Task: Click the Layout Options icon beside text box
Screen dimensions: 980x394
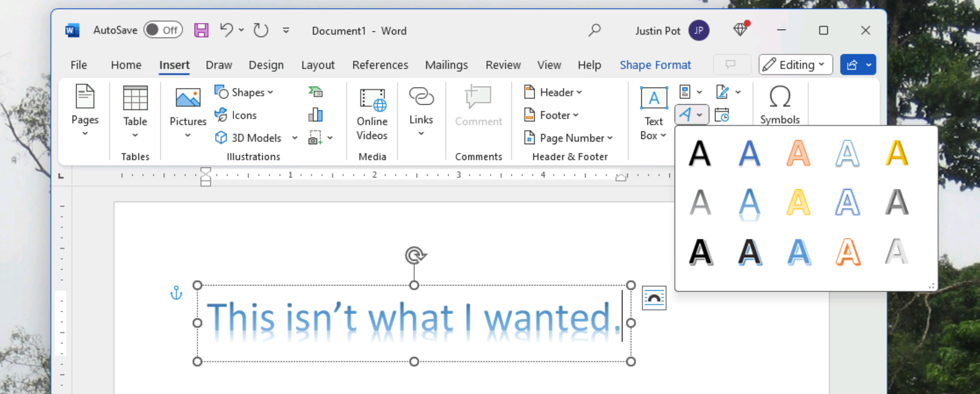Action: 654,298
